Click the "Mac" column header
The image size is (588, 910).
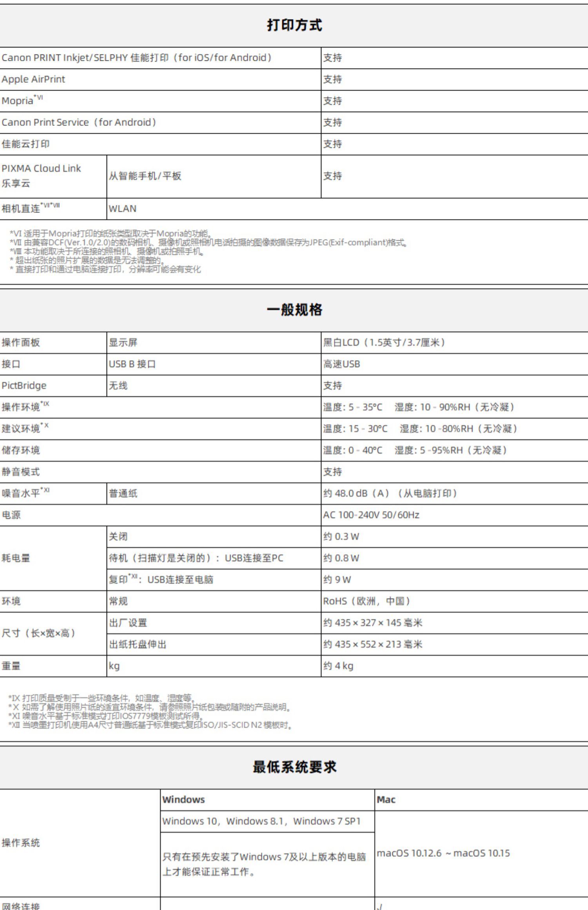point(386,800)
